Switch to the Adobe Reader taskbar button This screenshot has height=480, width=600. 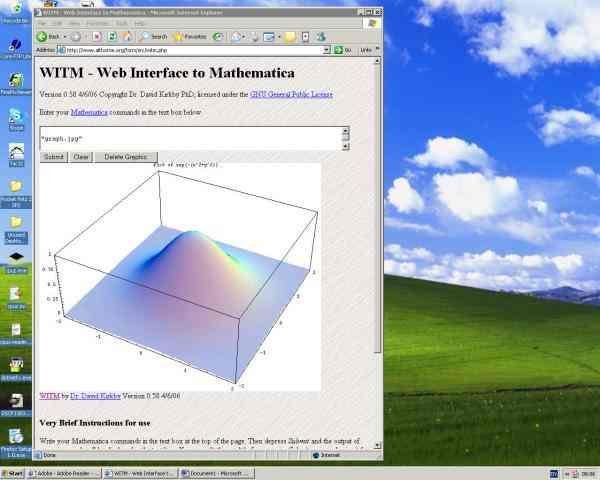[64, 473]
